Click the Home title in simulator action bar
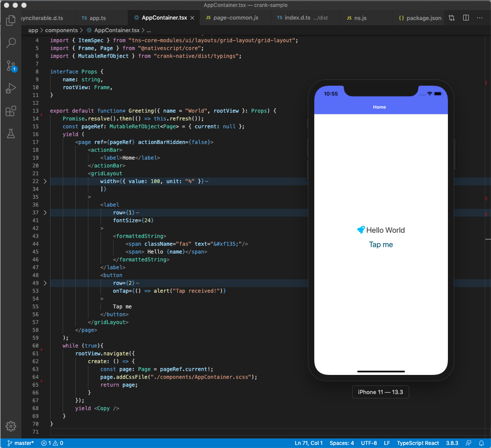The width and height of the screenshot is (491, 448). point(379,107)
